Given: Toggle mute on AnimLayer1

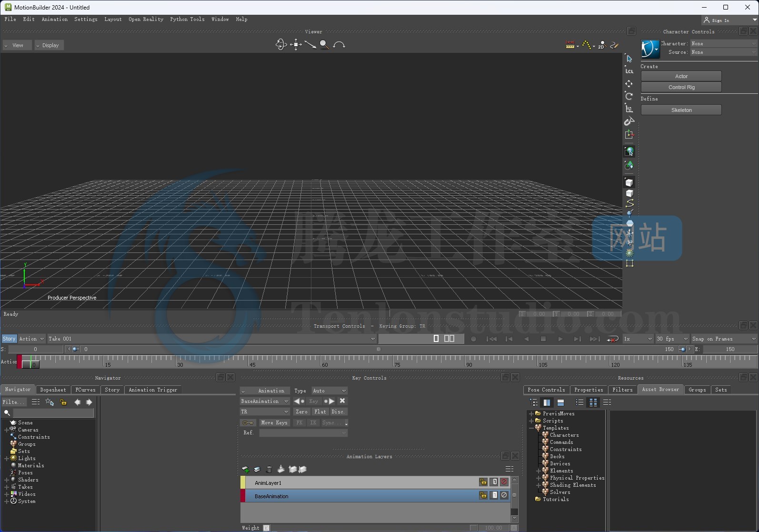Looking at the screenshot, I should pos(504,482).
